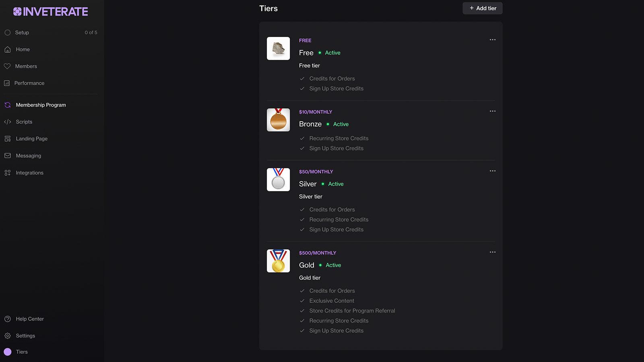Open the Integrations icon in the sidebar

pos(7,173)
